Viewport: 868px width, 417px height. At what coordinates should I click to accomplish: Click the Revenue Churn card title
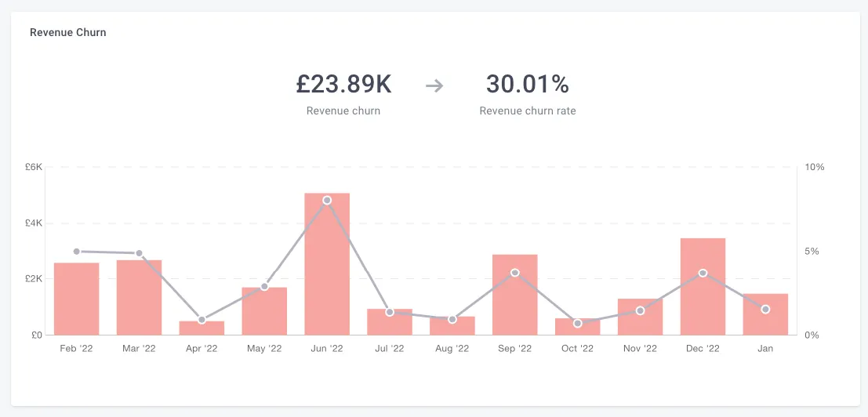(68, 33)
